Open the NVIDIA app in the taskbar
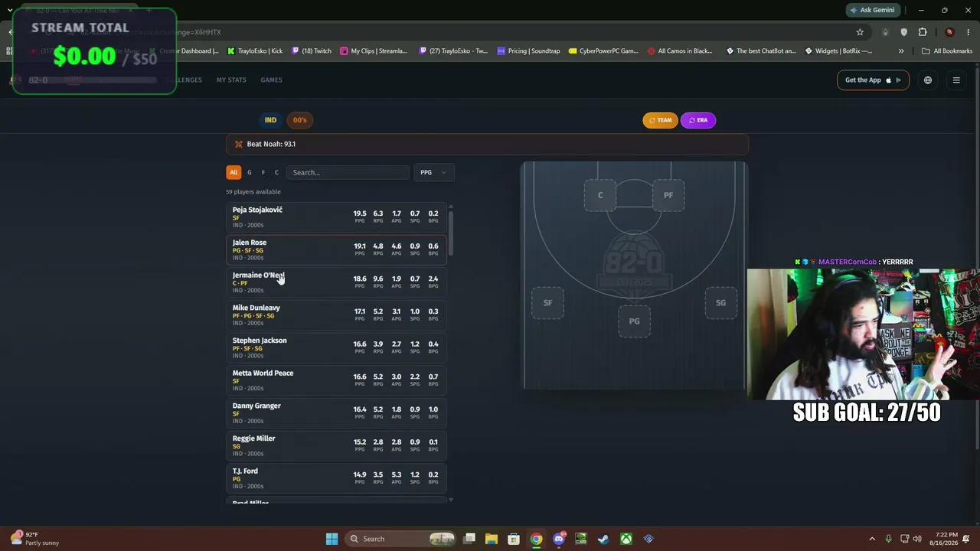This screenshot has width=980, height=551. click(x=581, y=539)
